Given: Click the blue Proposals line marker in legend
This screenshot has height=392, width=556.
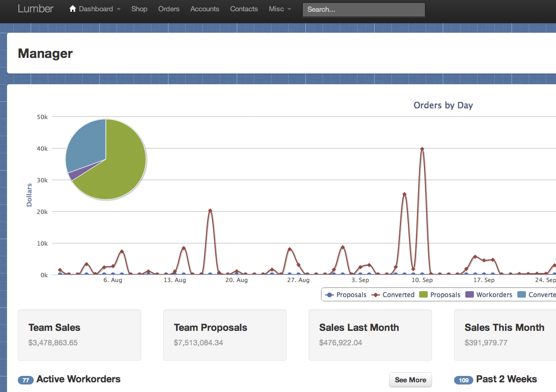Looking at the screenshot, I should pyautogui.click(x=330, y=295).
